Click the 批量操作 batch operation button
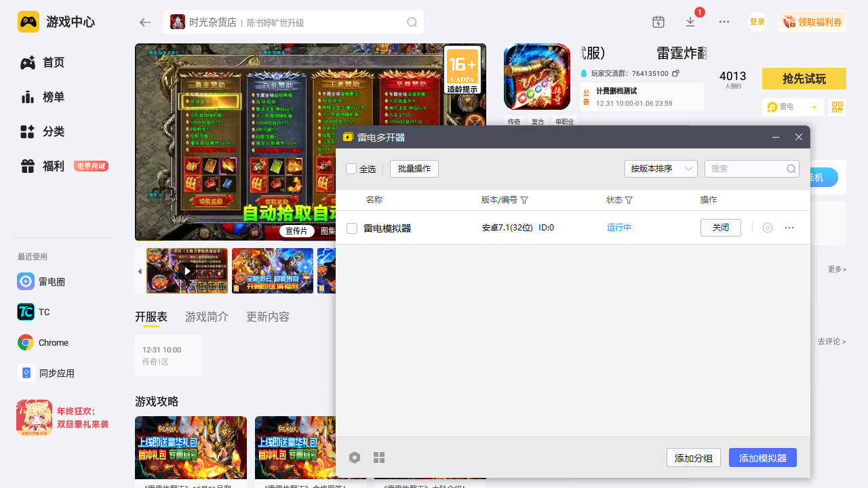 (x=414, y=169)
